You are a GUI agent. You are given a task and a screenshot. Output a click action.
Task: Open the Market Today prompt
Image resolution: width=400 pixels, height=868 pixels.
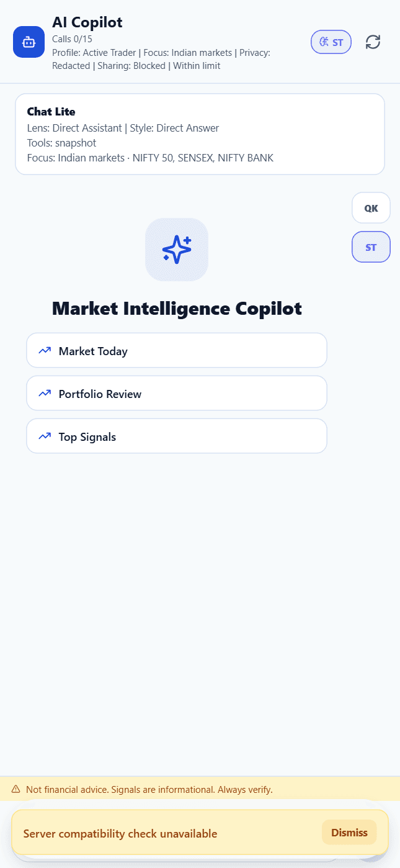pyautogui.click(x=177, y=351)
